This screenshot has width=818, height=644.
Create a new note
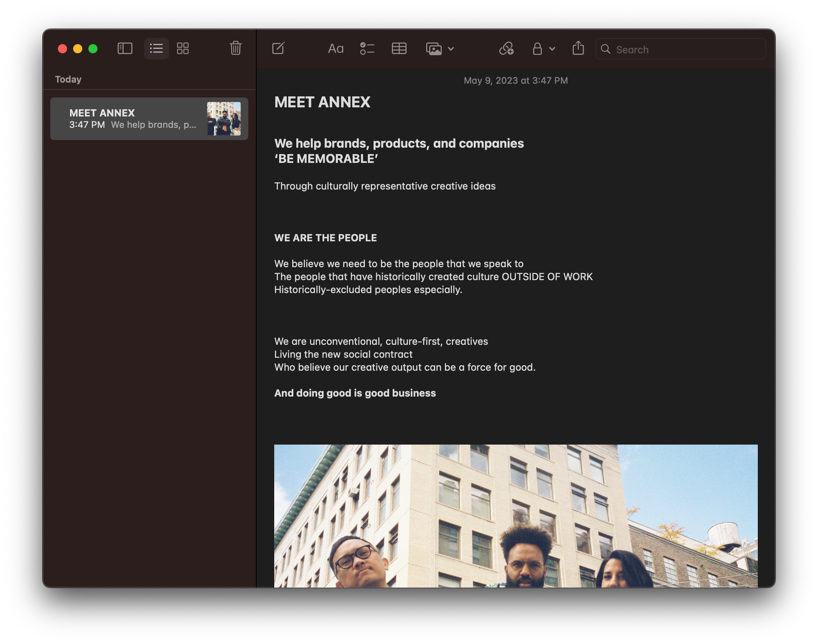tap(278, 49)
